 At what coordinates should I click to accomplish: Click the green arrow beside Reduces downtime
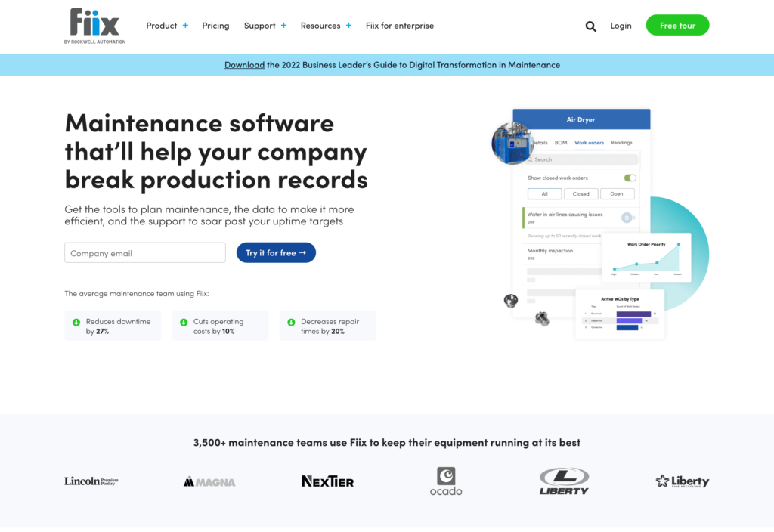(x=76, y=323)
